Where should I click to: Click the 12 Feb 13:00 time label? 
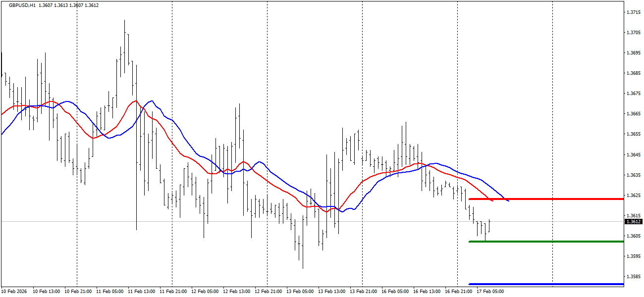[x=236, y=292]
